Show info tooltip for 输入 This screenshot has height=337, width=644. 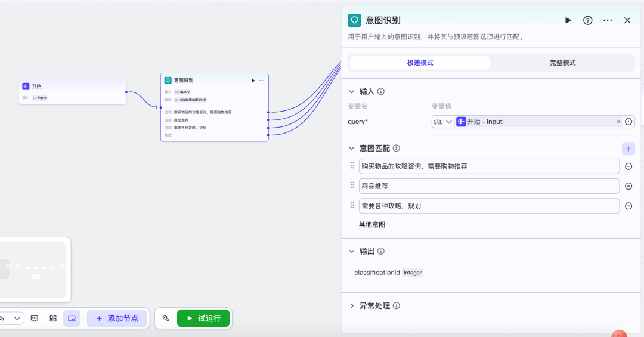381,92
